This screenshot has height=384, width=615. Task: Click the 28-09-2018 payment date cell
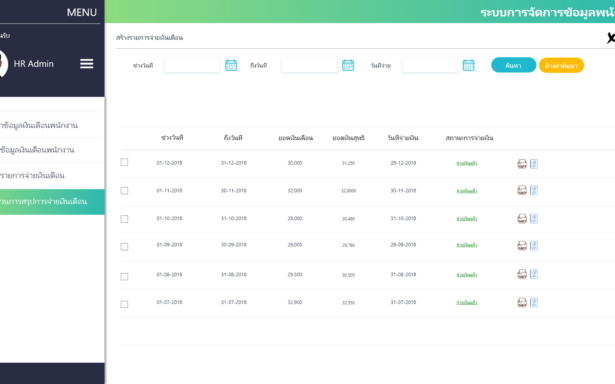point(403,245)
